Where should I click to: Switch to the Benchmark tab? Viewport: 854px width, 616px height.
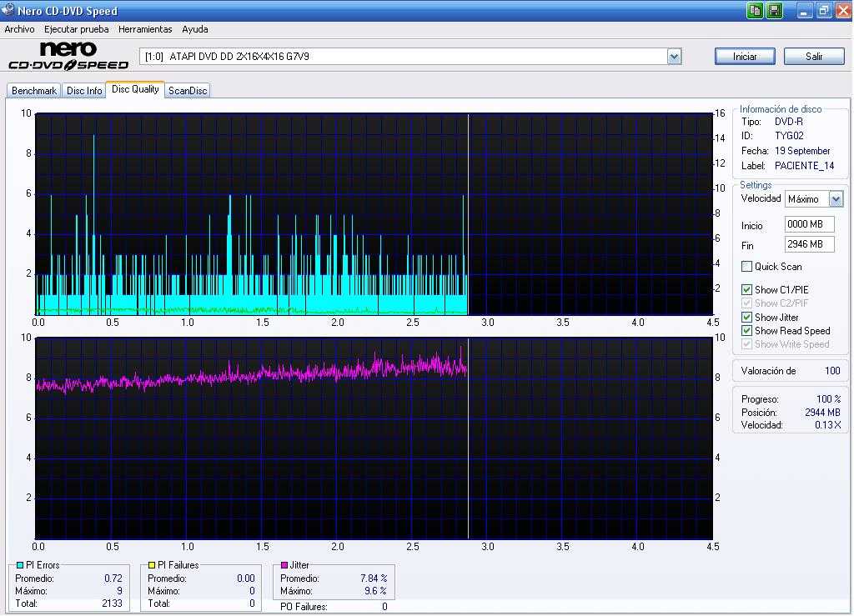[x=34, y=91]
